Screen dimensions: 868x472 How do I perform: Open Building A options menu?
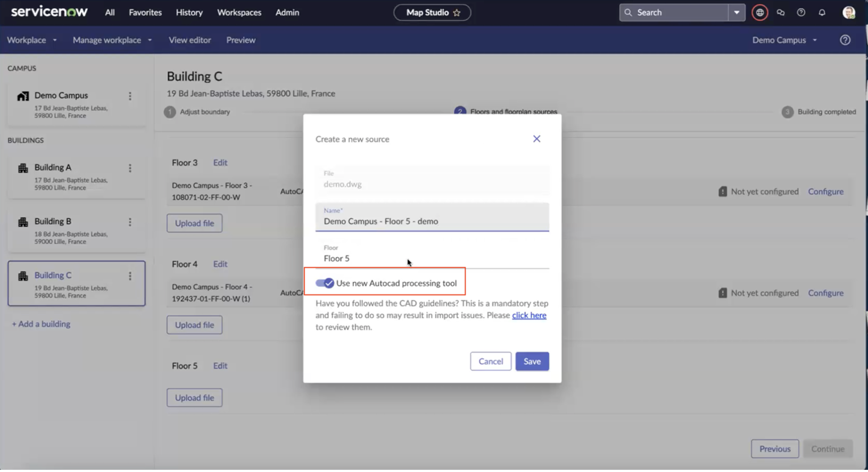click(130, 168)
